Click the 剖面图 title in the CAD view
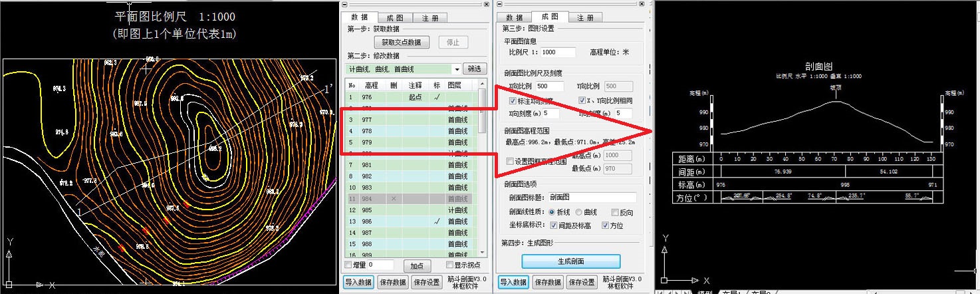The width and height of the screenshot is (980, 294). [x=819, y=67]
